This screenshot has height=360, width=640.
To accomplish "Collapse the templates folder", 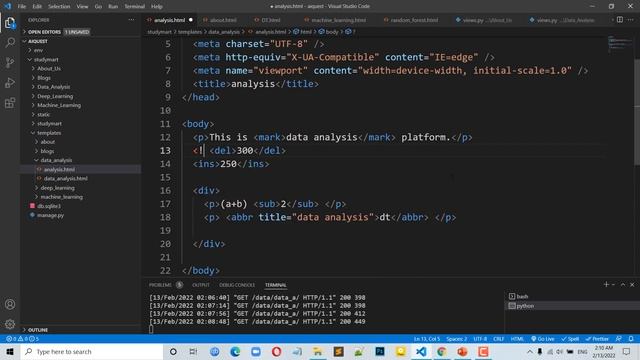I will (81, 133).
